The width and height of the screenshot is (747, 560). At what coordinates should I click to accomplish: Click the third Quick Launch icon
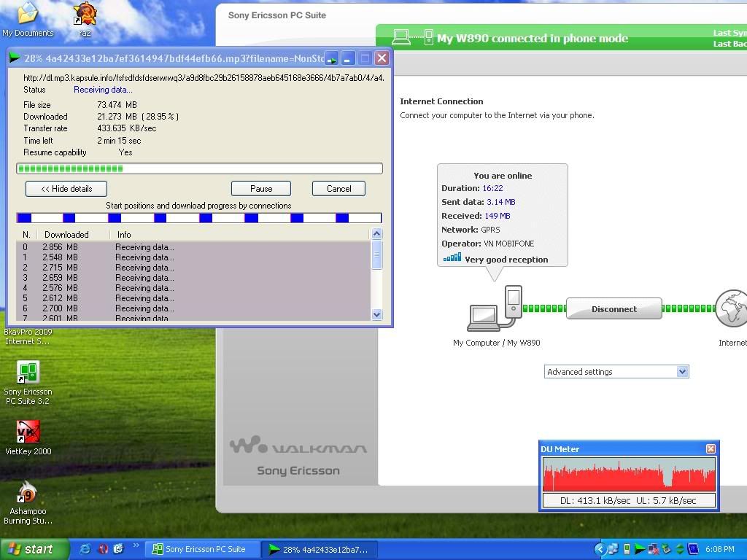coord(119,549)
